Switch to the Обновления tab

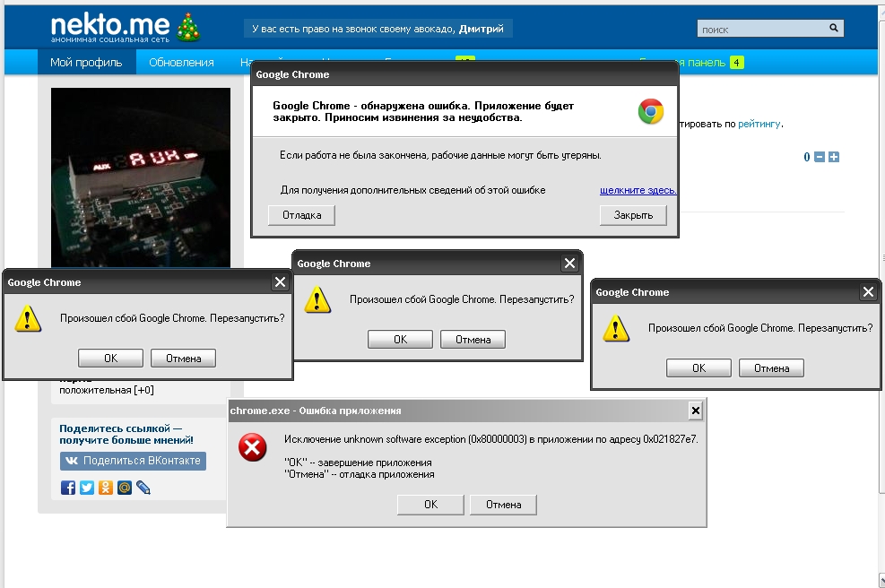[x=181, y=62]
